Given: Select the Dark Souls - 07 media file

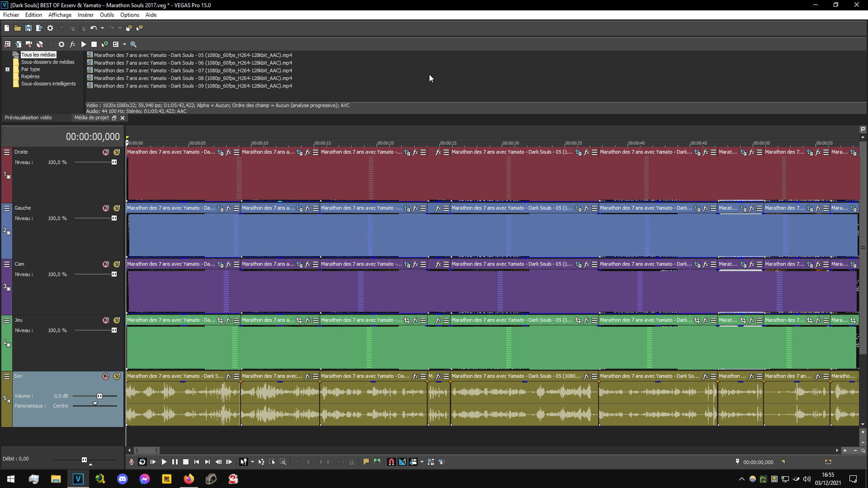Looking at the screenshot, I should [193, 70].
